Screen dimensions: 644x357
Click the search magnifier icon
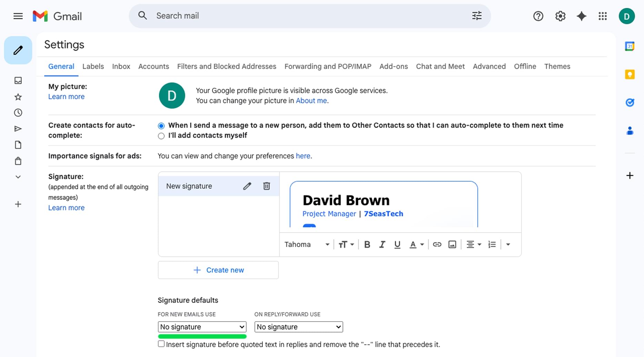coord(142,16)
